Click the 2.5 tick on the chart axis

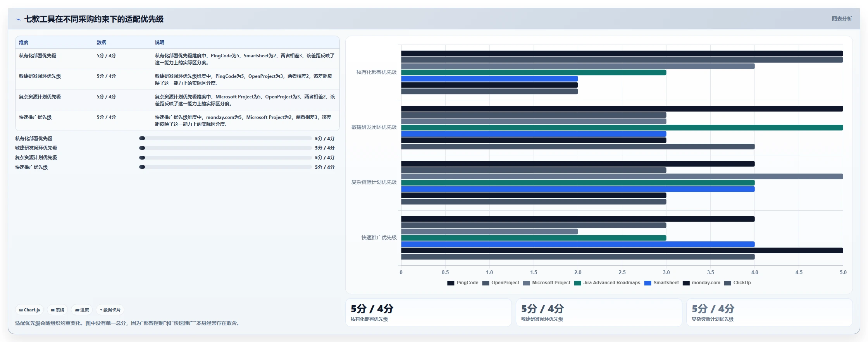tap(622, 273)
